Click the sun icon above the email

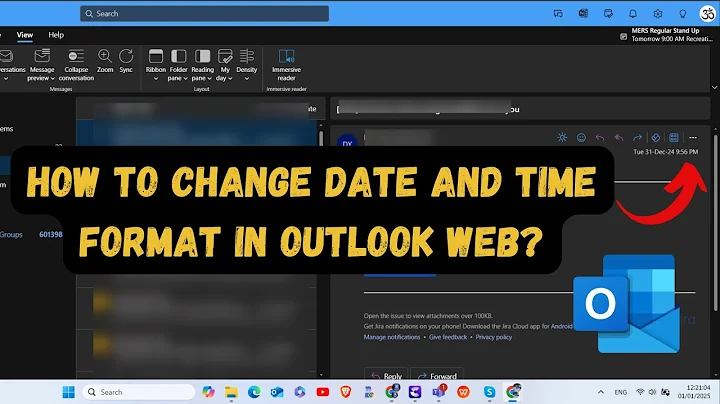[562, 137]
